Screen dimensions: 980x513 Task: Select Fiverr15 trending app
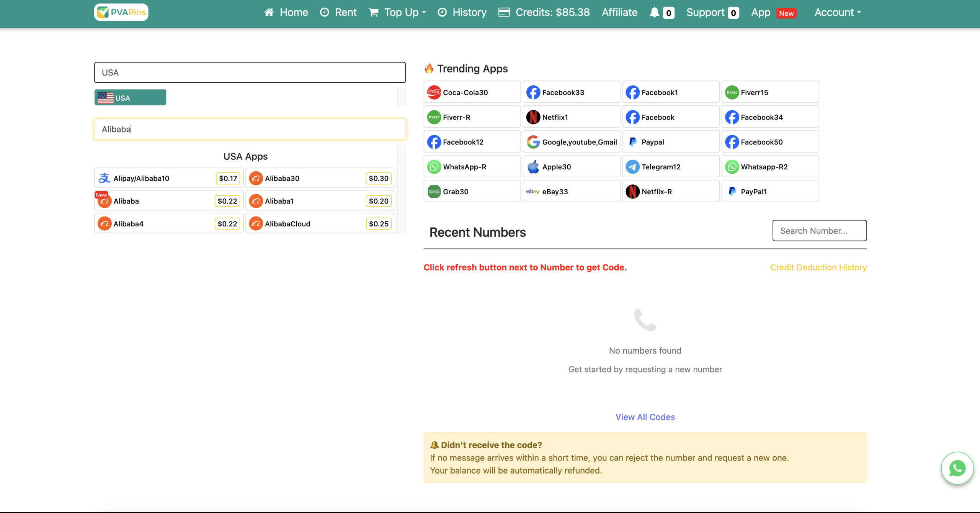click(770, 92)
